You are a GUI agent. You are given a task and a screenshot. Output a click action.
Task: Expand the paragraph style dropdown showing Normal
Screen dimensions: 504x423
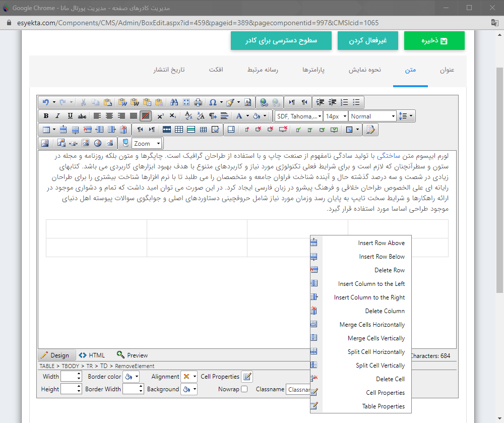[372, 116]
